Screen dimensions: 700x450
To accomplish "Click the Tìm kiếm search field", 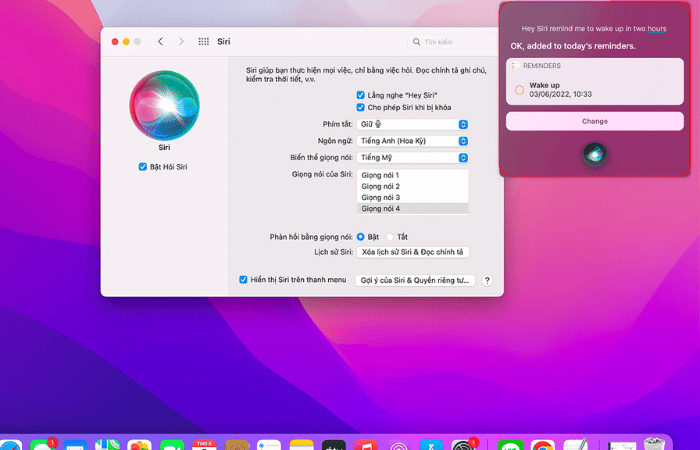I will click(x=452, y=42).
